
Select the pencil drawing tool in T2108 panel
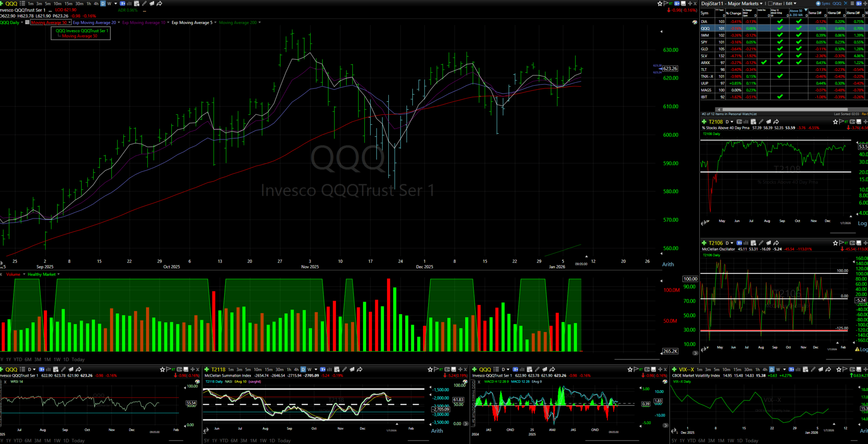click(x=761, y=122)
